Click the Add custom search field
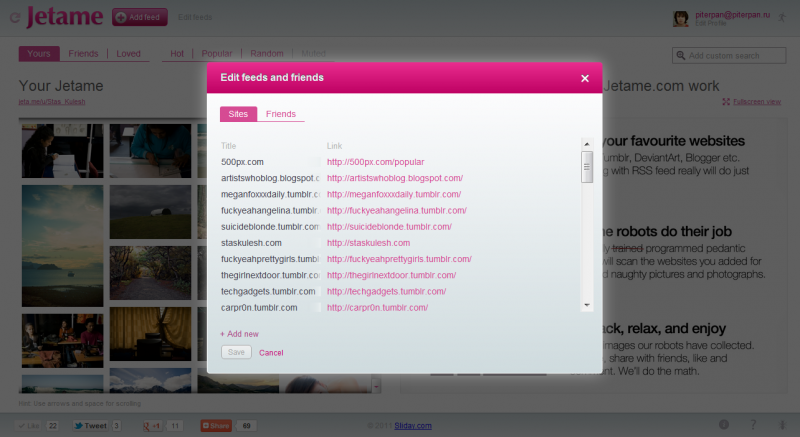 coord(729,56)
